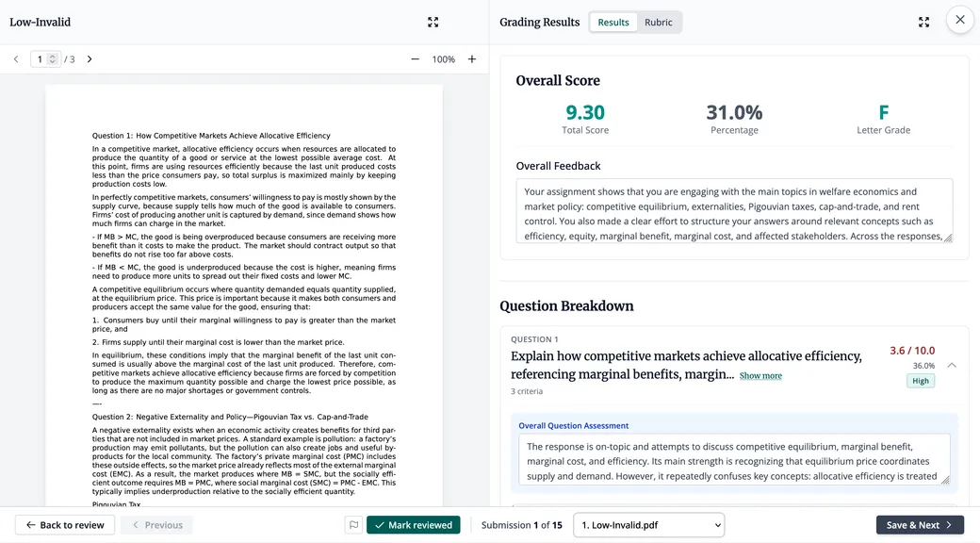Flag this submission with the flag icon
Image resolution: width=980 pixels, height=543 pixels.
(x=353, y=525)
